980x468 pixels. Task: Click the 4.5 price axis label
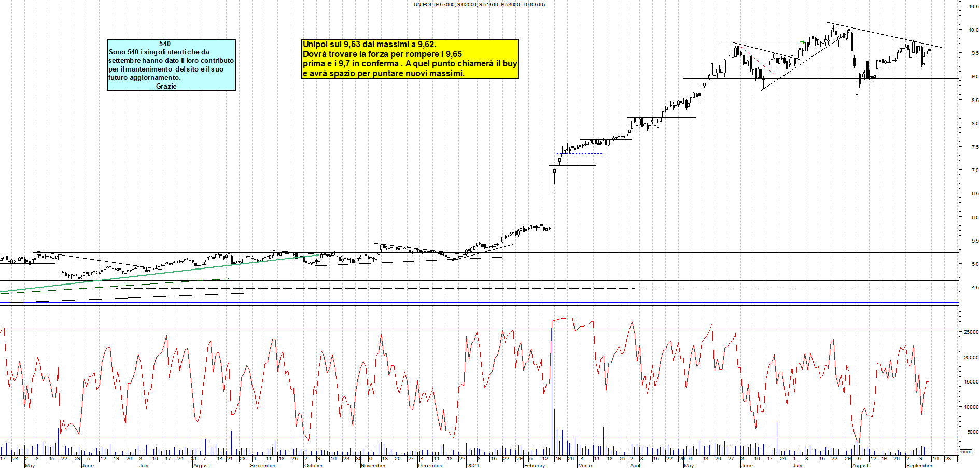click(x=975, y=287)
